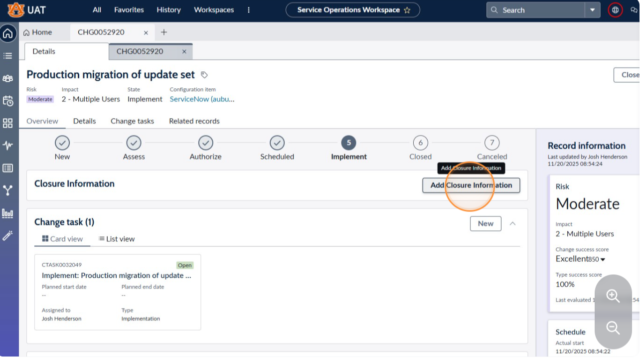Image resolution: width=644 pixels, height=358 pixels.
Task: Switch to Card view
Action: pyautogui.click(x=62, y=239)
